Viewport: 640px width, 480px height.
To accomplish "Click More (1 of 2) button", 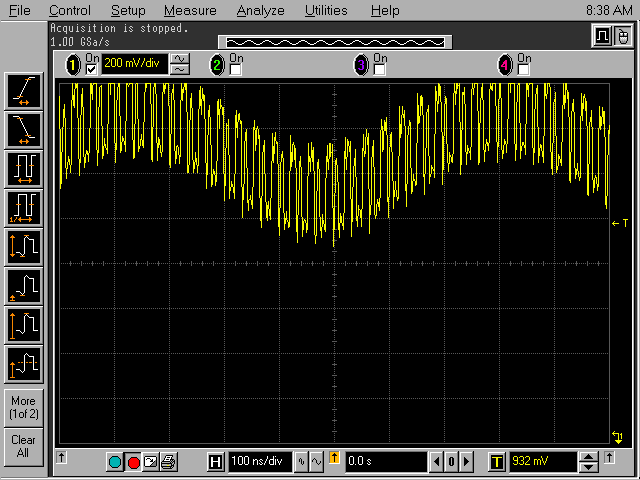I will click(23, 407).
